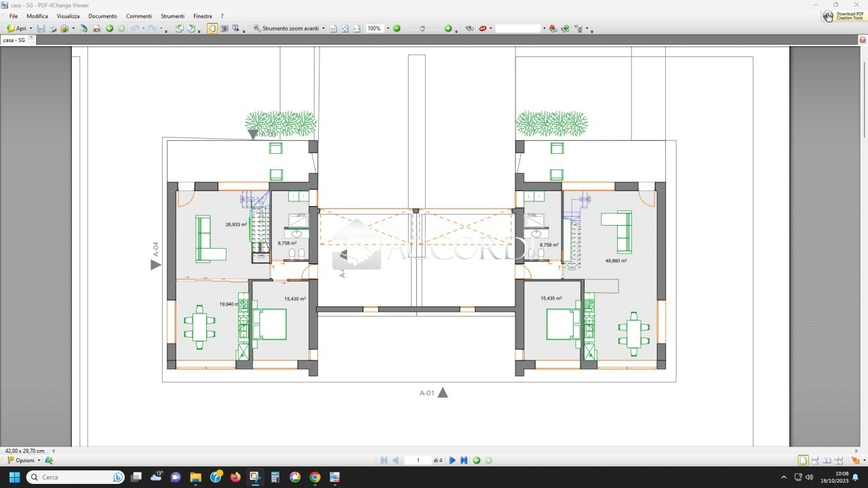Click the fit page icon
Screen dimensions: 868x488
345,28
